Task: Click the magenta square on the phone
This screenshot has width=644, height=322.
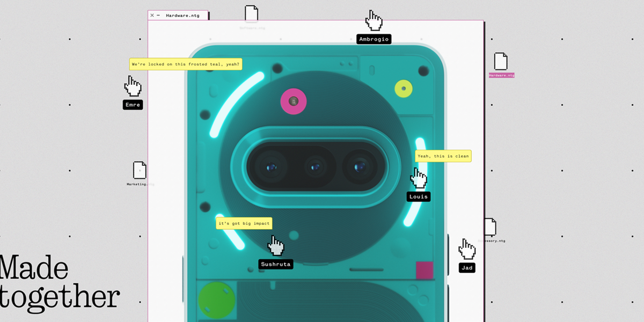Action: [425, 270]
